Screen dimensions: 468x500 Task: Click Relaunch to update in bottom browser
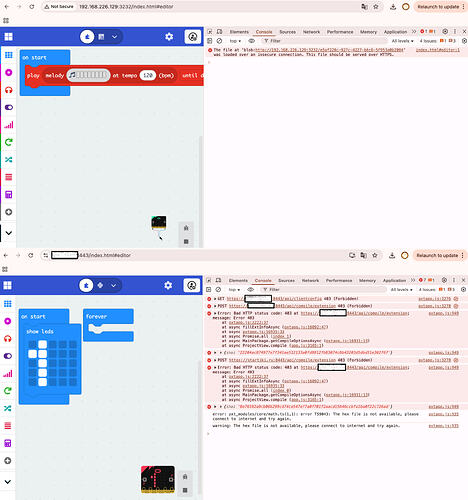(x=437, y=255)
